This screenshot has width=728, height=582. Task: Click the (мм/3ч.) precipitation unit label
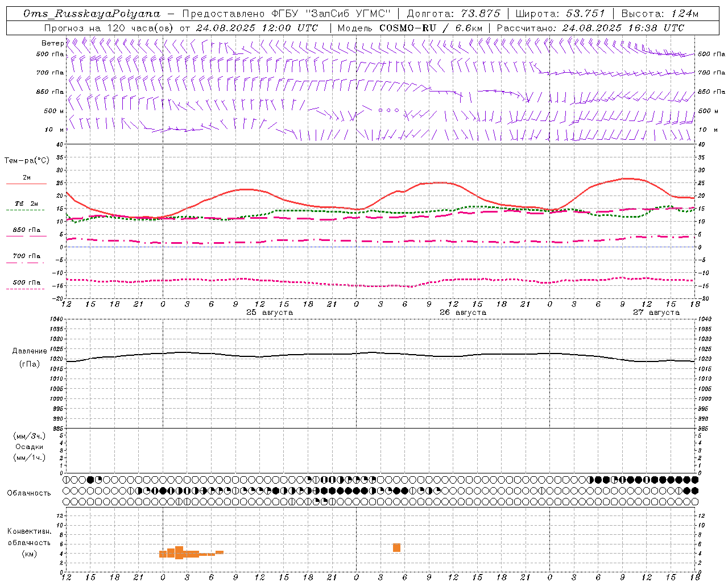[x=30, y=436]
